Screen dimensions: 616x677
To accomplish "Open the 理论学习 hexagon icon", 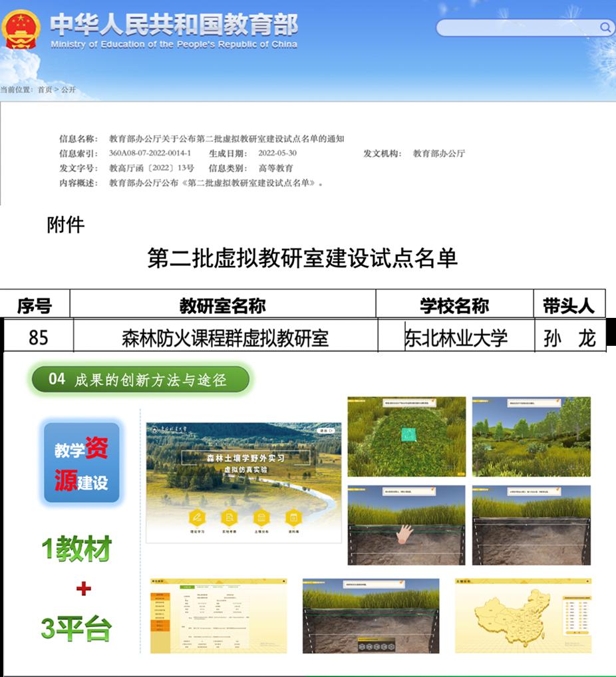I will (196, 517).
